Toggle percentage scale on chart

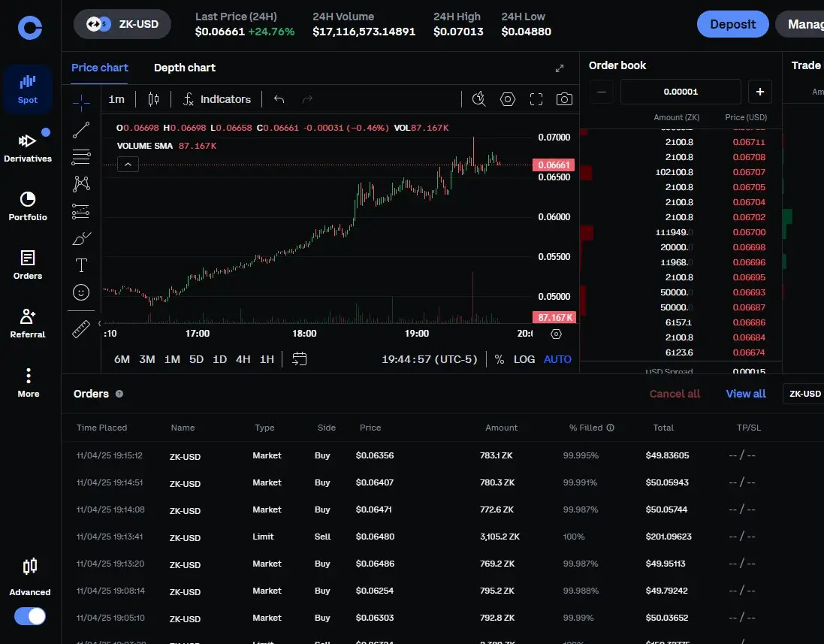(500, 359)
